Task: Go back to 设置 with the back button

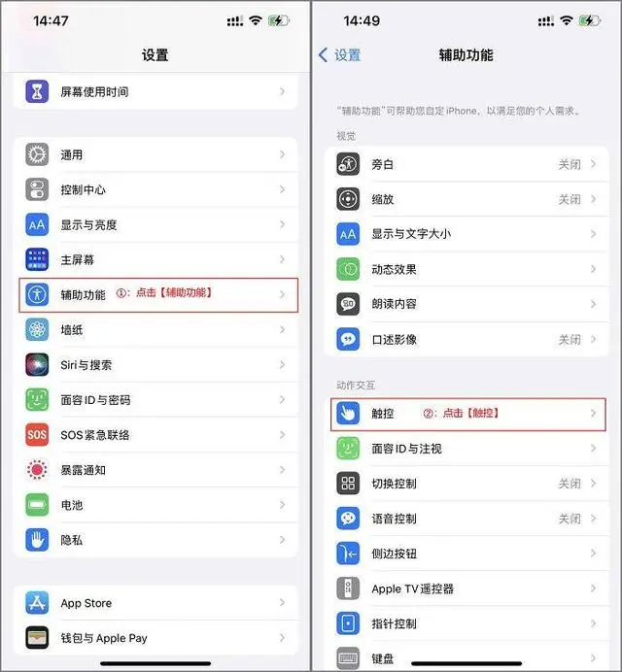Action: (x=340, y=55)
